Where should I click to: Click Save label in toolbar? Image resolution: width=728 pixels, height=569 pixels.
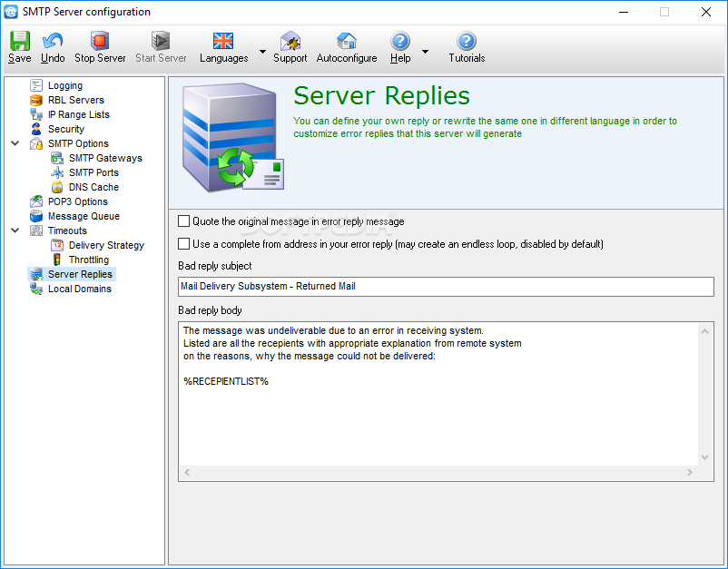[19, 58]
